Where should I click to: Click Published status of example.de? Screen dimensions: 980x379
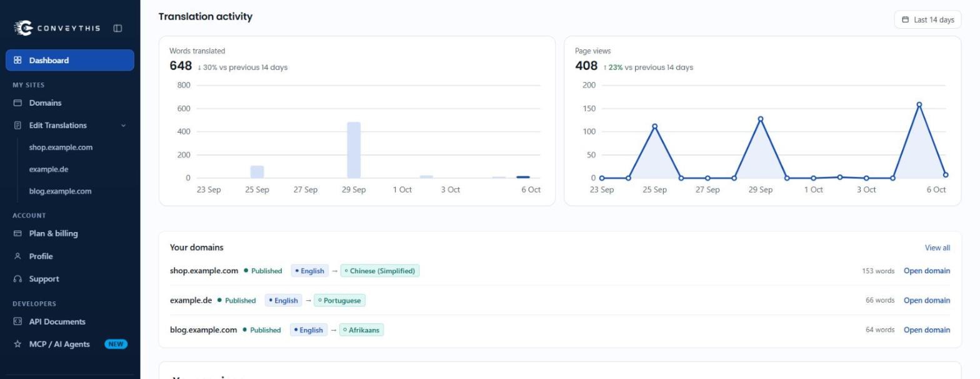[x=236, y=300]
